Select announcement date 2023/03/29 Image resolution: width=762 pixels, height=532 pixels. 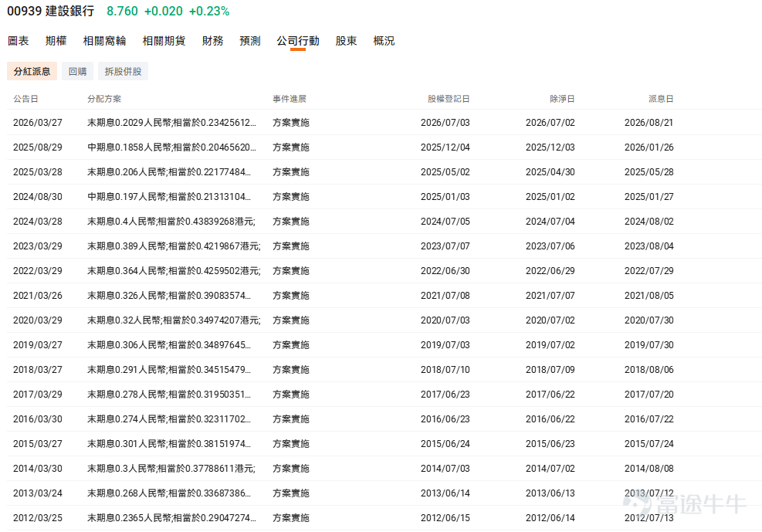[38, 246]
